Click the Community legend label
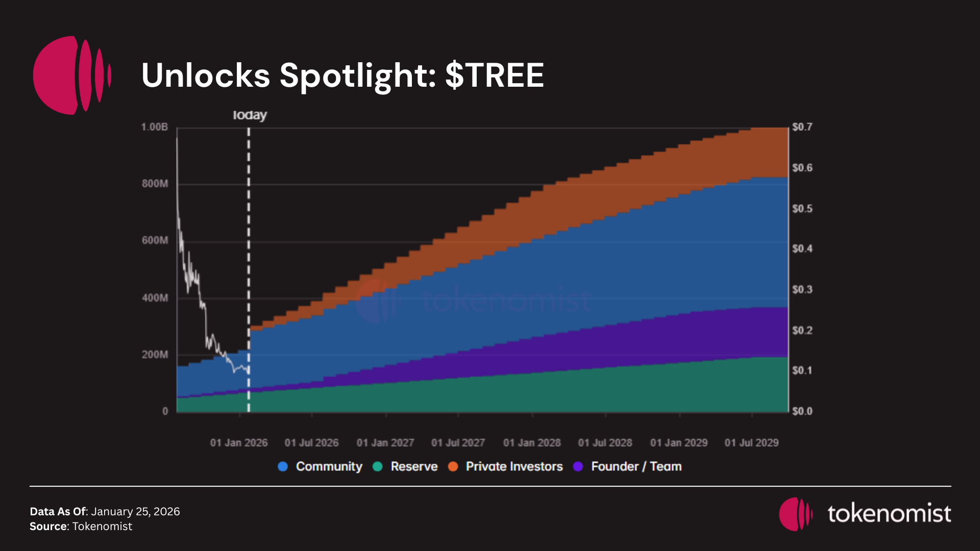Screen dimensions: 980x551 point(329,466)
